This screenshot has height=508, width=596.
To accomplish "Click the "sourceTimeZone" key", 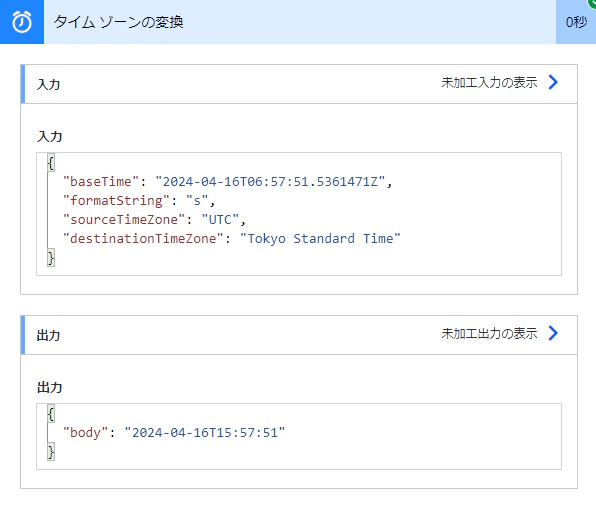I will coord(124,220).
